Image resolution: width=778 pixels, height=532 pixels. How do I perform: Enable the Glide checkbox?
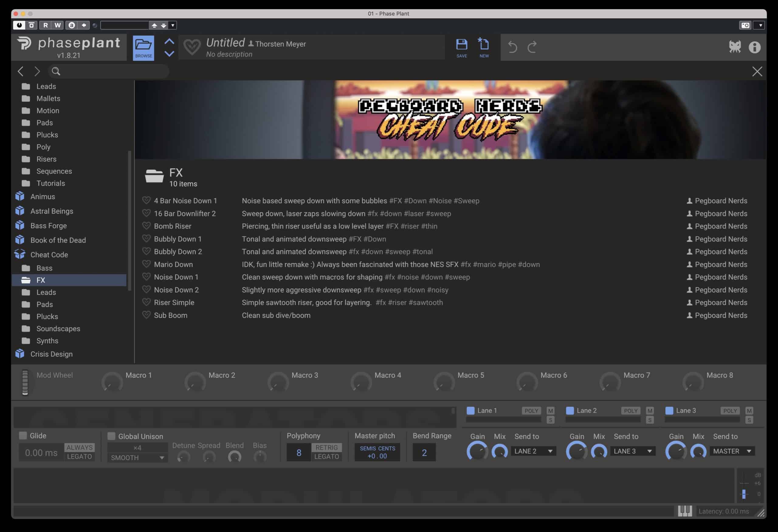pyautogui.click(x=23, y=435)
